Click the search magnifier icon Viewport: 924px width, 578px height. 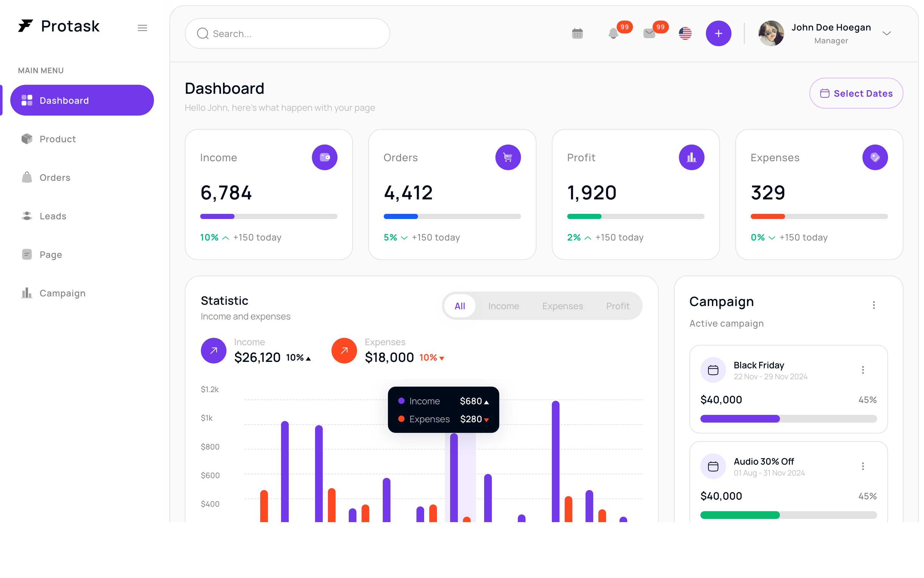click(x=202, y=34)
